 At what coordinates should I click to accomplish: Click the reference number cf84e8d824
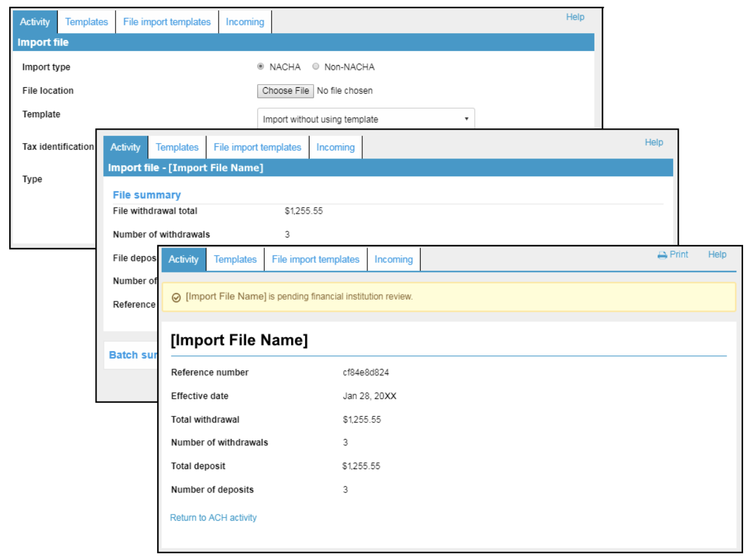tap(366, 373)
